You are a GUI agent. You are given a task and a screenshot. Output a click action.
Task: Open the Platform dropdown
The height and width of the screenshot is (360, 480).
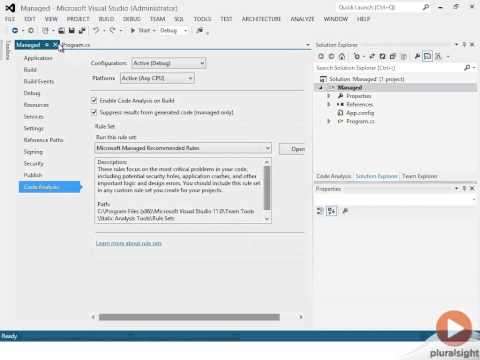(157, 78)
